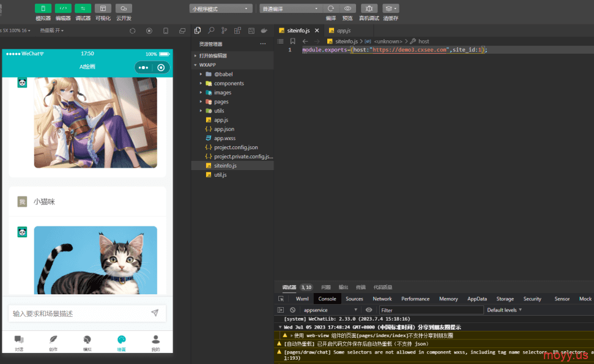
Task: Clear the console with the ban icon
Action: pos(292,310)
